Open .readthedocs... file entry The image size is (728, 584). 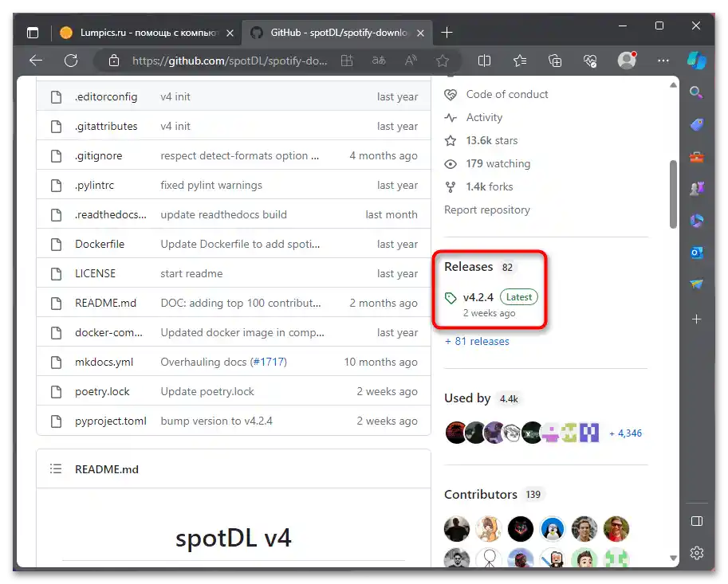point(111,215)
